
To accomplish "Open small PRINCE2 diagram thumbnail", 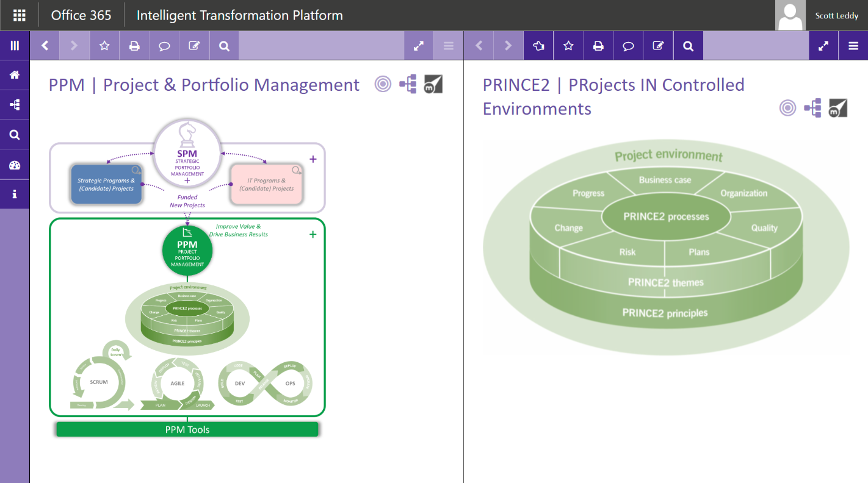I will (x=187, y=319).
